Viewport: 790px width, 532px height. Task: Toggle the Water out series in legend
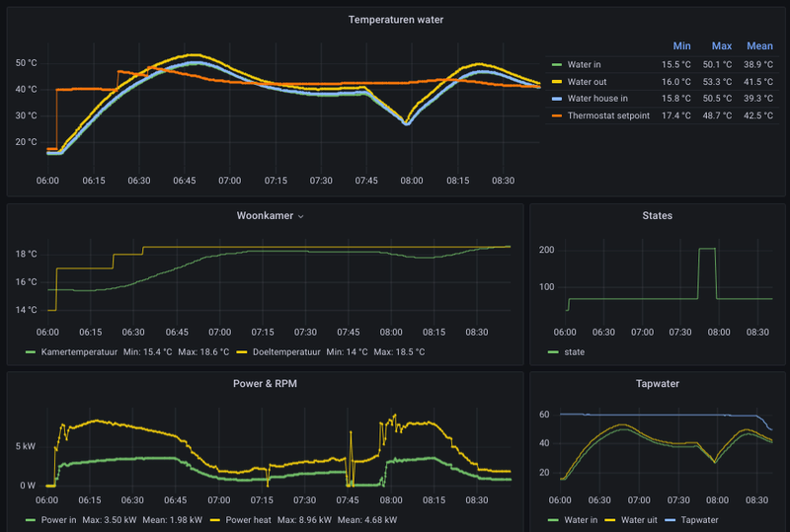tap(590, 82)
